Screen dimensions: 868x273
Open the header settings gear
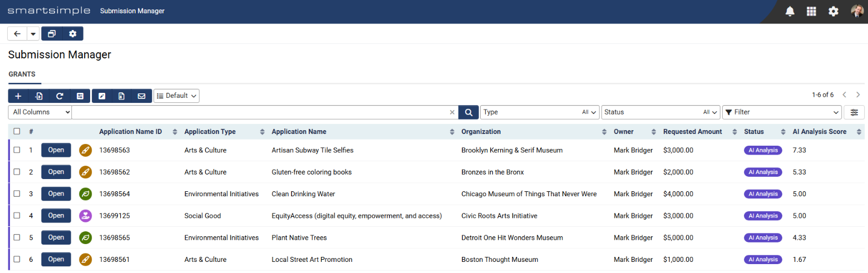tap(833, 11)
